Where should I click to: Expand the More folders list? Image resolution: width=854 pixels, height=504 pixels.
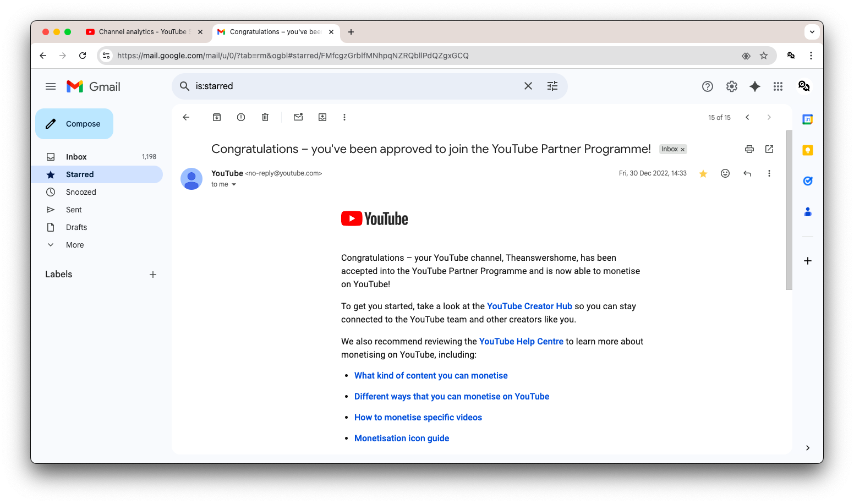click(97, 245)
